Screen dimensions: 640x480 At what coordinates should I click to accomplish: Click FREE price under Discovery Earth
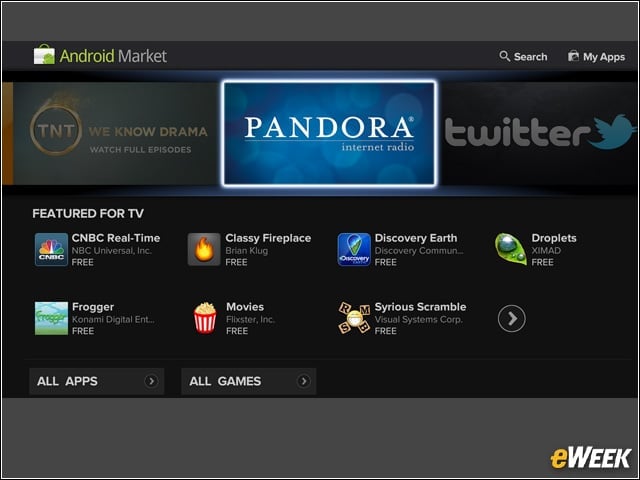(x=386, y=262)
